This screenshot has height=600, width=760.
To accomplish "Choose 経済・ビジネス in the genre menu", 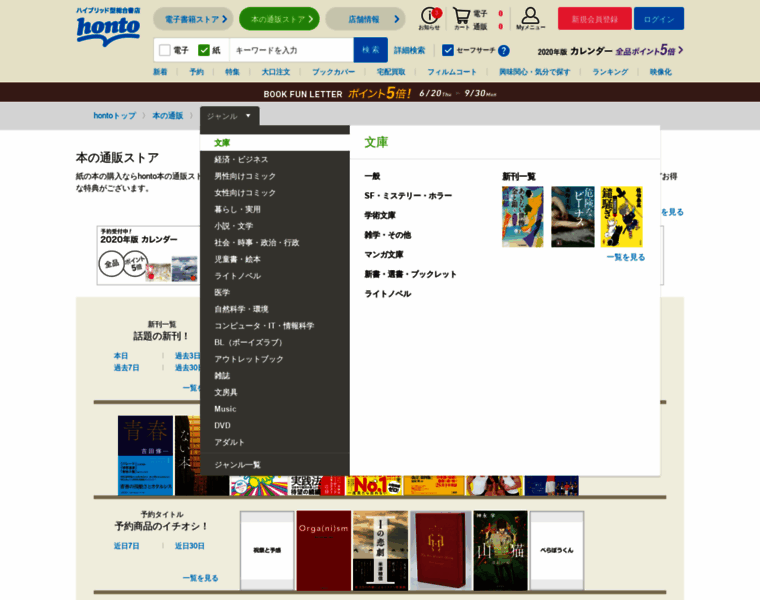I will pyautogui.click(x=275, y=159).
